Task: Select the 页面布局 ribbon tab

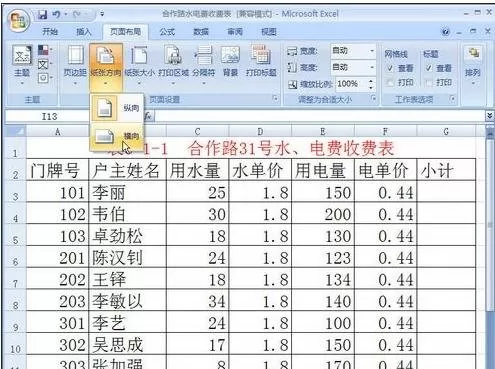Action: click(126, 32)
